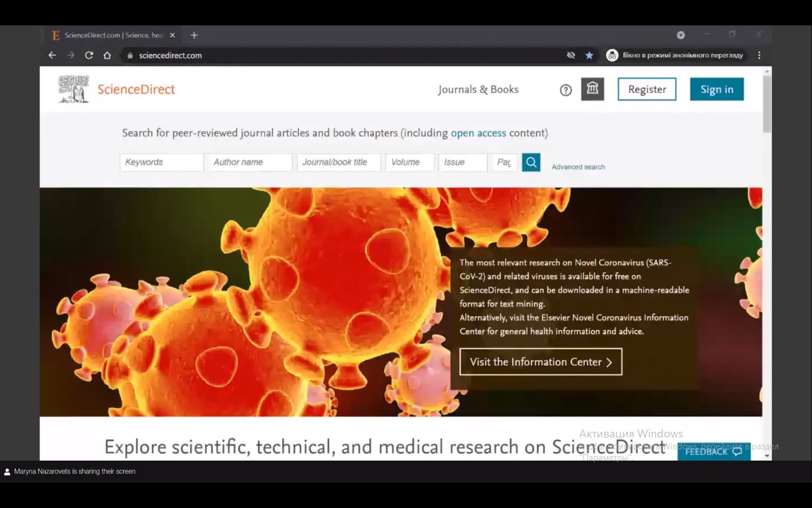812x508 pixels.
Task: Open Advanced search link
Action: 578,167
